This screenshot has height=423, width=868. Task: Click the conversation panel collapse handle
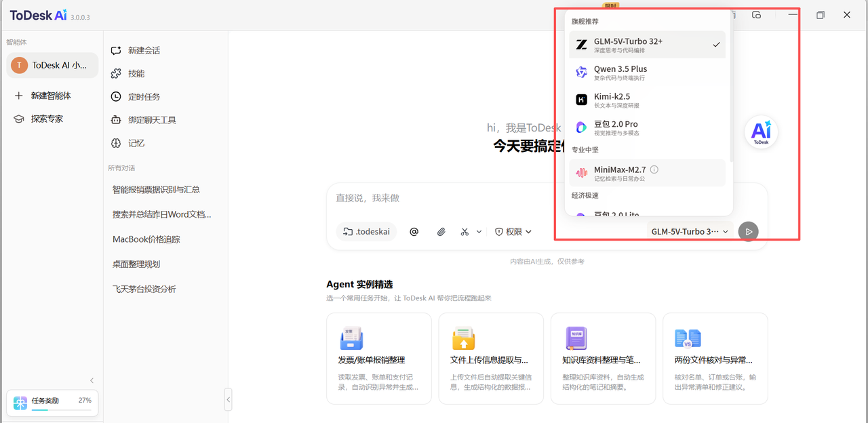228,400
